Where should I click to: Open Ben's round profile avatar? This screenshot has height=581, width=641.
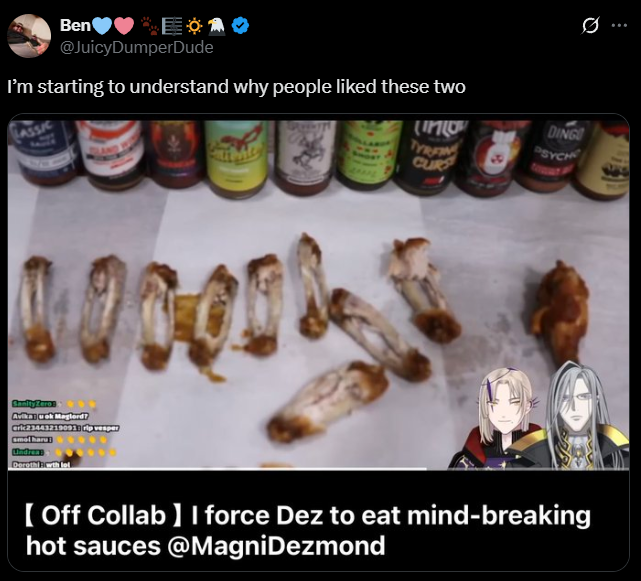[29, 36]
